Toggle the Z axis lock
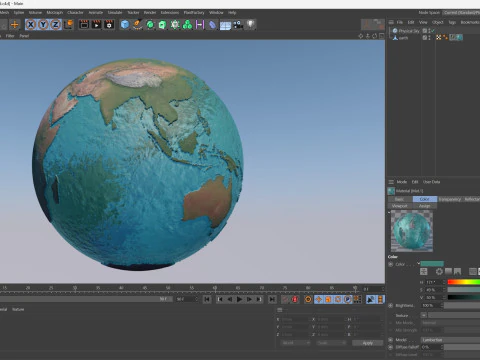This screenshot has height=360, width=480. click(56, 25)
